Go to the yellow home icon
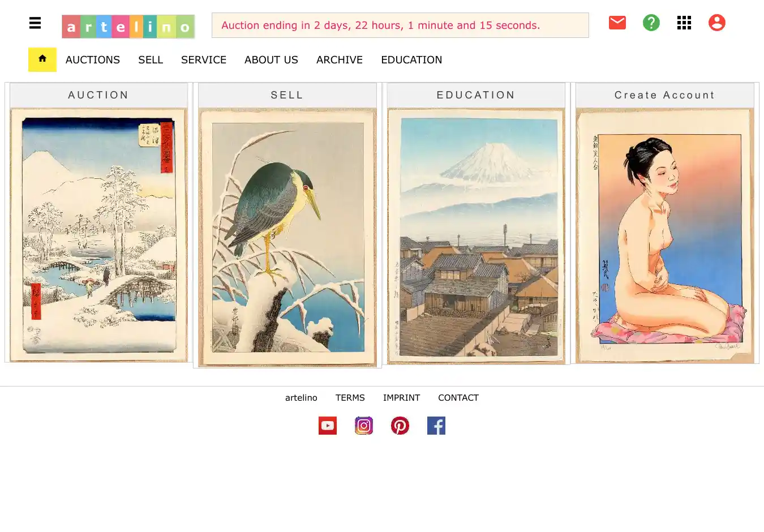The height and width of the screenshot is (532, 764). [42, 59]
